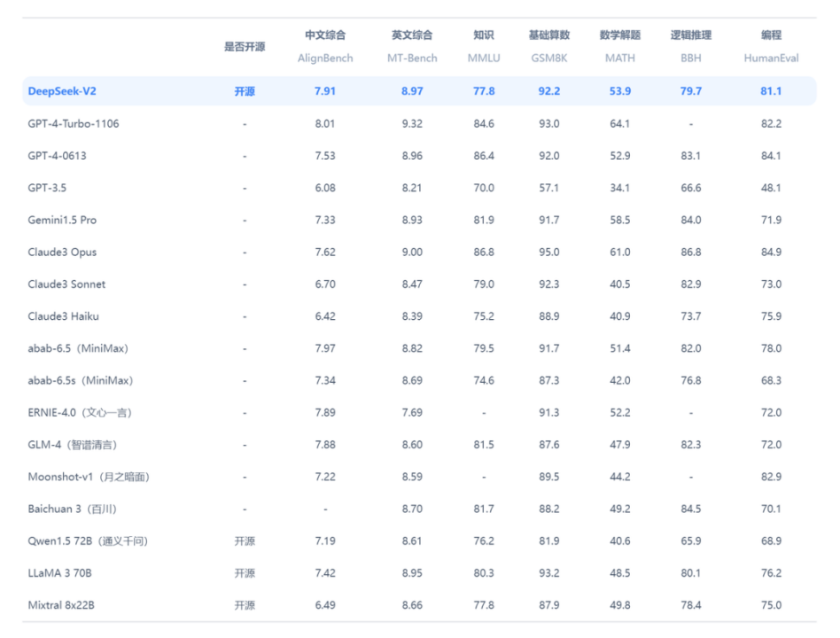Select the 基础算数 header label
This screenshot has width=840, height=638.
[x=549, y=35]
